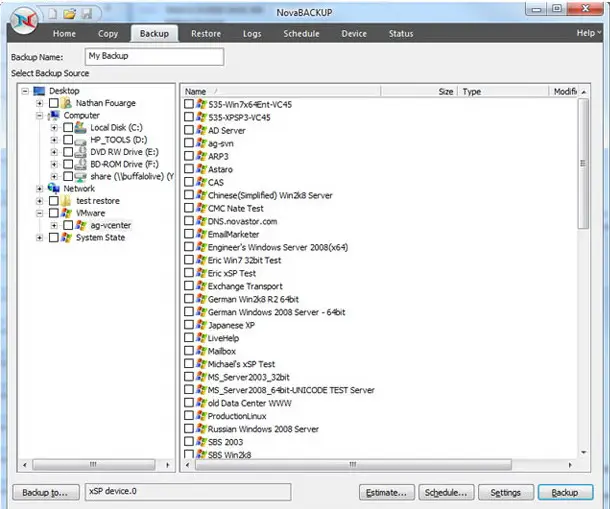Viewport: 610px width, 509px height.
Task: Click the Desktop monitor icon in tree
Action: 39,91
